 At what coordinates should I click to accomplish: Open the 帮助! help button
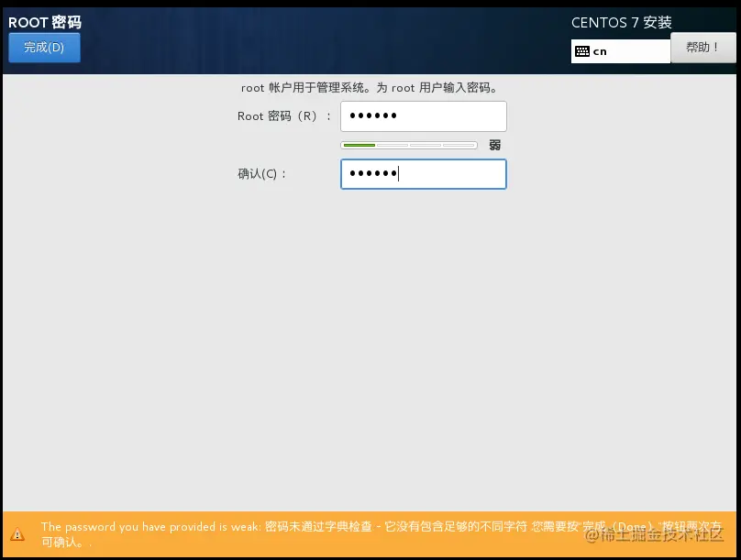coord(702,48)
